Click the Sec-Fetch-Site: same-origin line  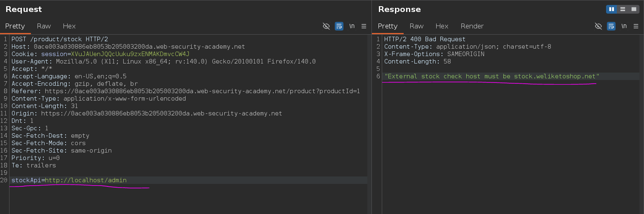61,151
